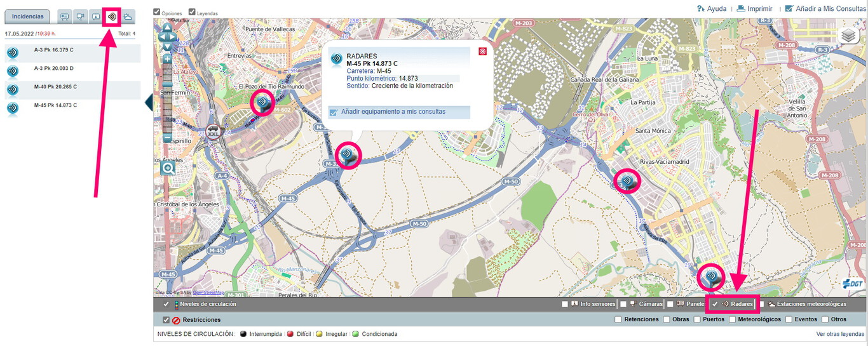This screenshot has width=868, height=346.
Task: Open Ver otras leyendas link
Action: pyautogui.click(x=839, y=334)
